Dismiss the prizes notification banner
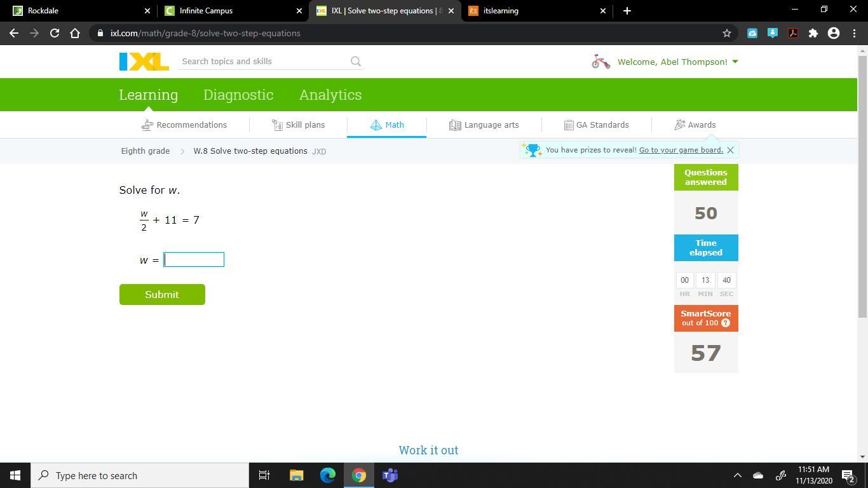This screenshot has height=488, width=868. [x=730, y=150]
